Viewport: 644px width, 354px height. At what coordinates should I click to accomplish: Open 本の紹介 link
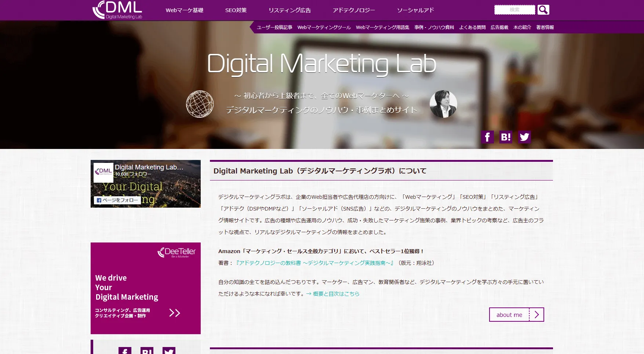click(522, 27)
